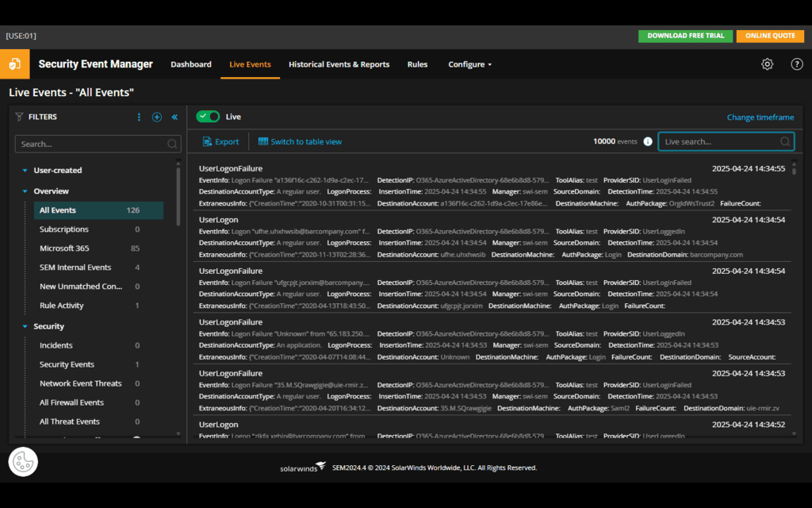Turn off the Live events toggle
The height and width of the screenshot is (508, 812).
(208, 116)
